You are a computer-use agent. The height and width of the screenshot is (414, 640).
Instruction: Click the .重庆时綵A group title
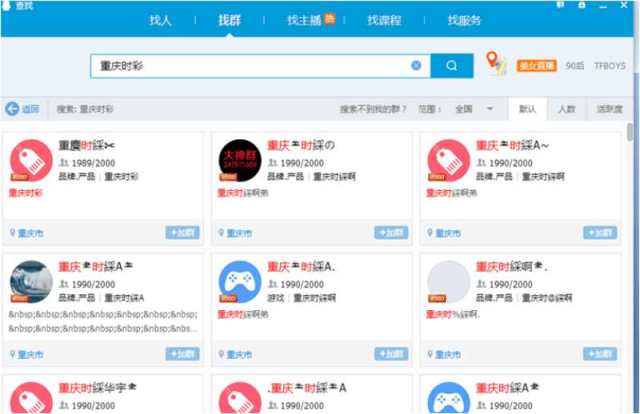point(307,387)
